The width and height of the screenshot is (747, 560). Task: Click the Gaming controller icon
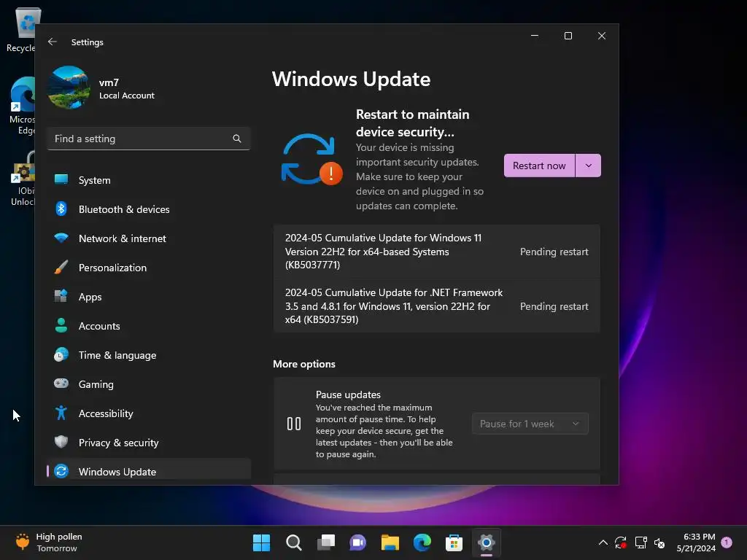coord(61,384)
